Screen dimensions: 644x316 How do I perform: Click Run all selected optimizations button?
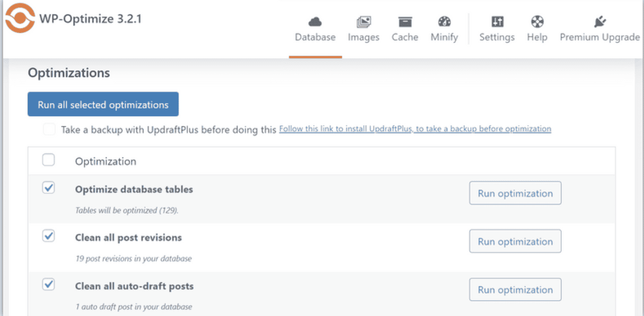(x=103, y=104)
